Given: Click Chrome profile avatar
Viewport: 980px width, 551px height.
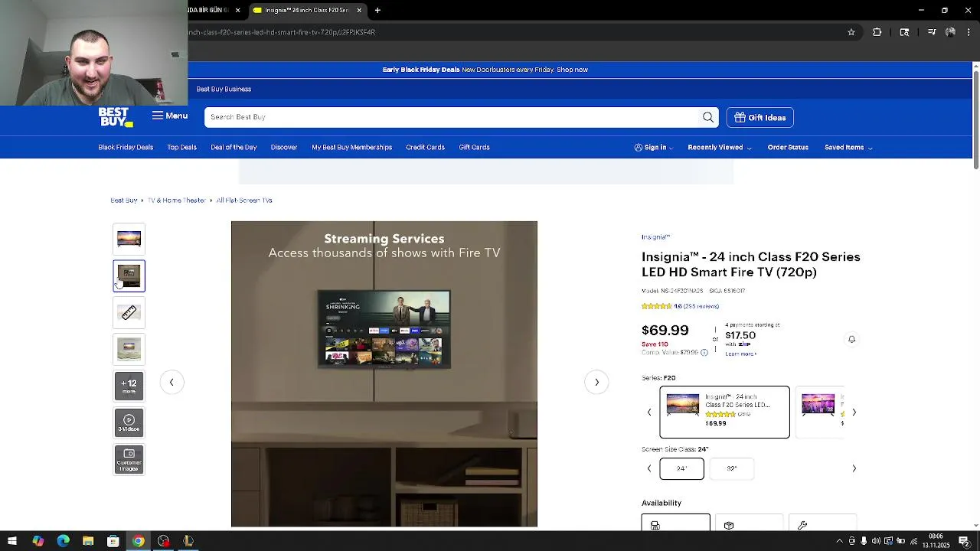Looking at the screenshot, I should pos(950,32).
